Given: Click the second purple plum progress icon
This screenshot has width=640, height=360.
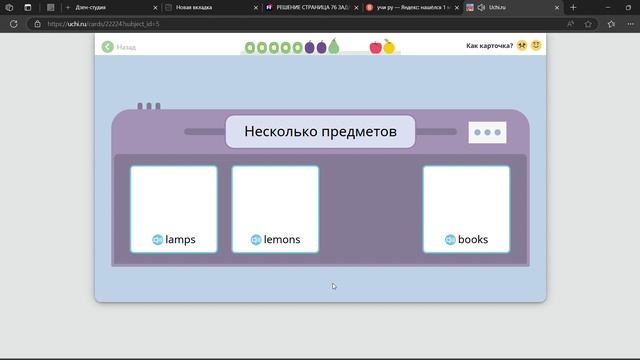Looking at the screenshot, I should (322, 47).
